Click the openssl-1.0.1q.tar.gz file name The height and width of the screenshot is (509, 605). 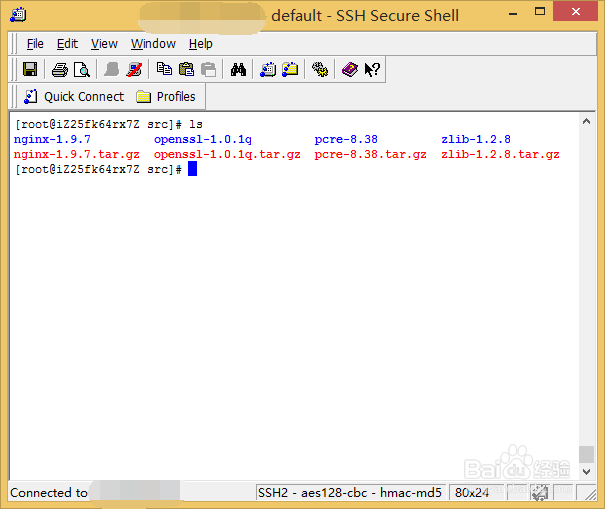pyautogui.click(x=227, y=154)
